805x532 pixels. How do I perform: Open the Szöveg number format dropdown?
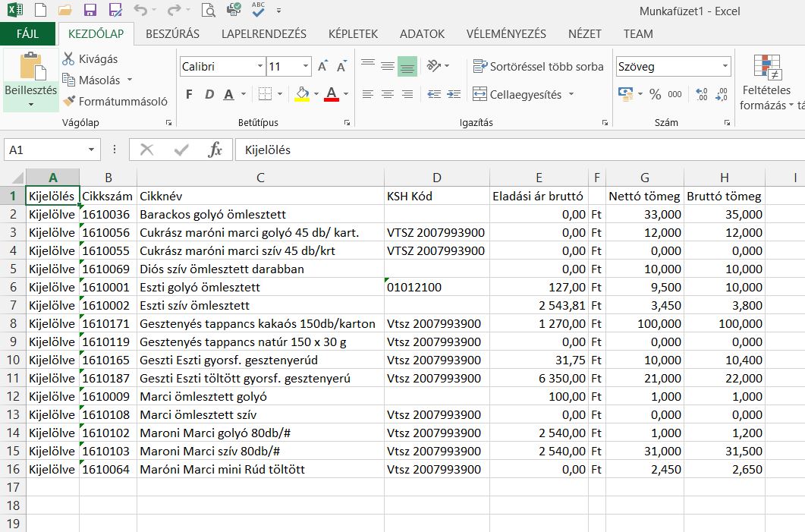[725, 67]
